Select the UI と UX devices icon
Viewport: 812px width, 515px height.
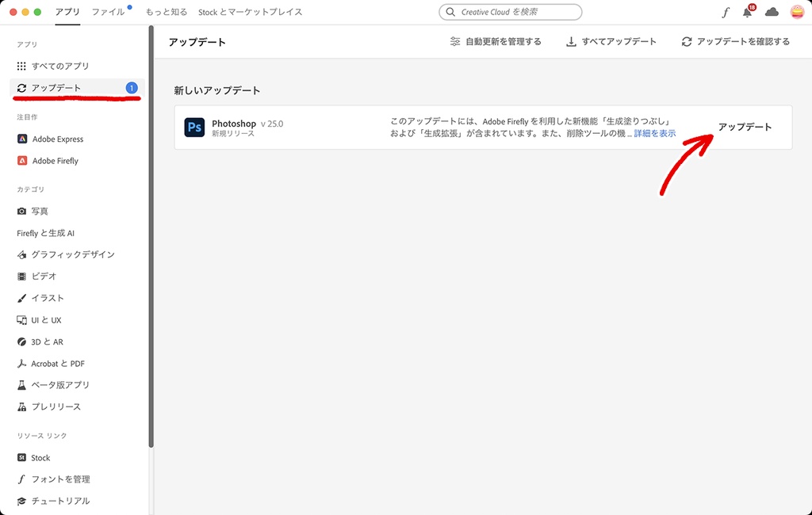click(x=21, y=320)
